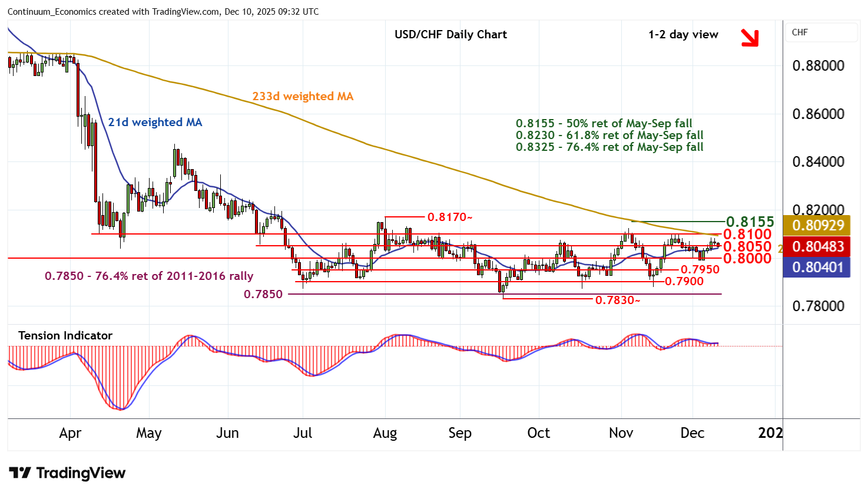
Task: Select the 21d weighted MA label
Action: 155,122
